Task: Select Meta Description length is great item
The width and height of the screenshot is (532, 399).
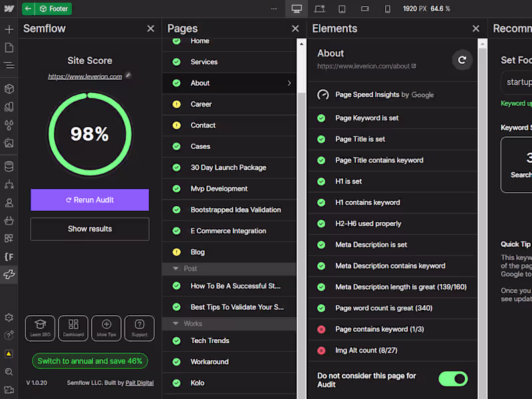Action: [392, 287]
